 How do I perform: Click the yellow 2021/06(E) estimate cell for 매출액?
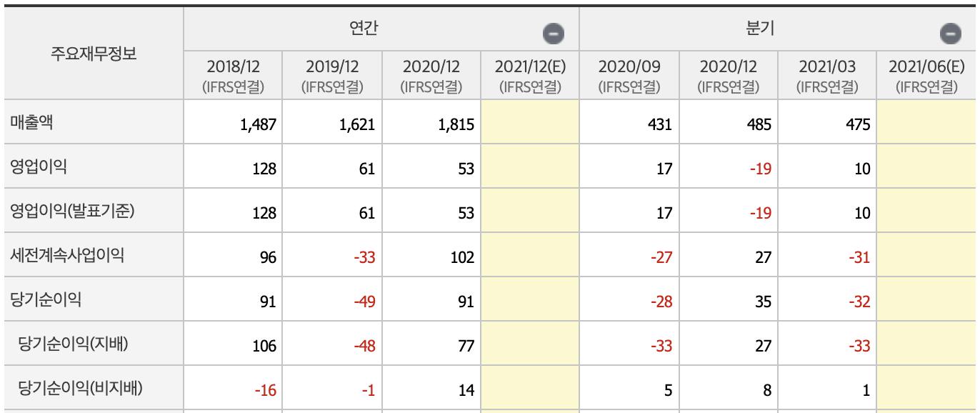pyautogui.click(x=928, y=123)
